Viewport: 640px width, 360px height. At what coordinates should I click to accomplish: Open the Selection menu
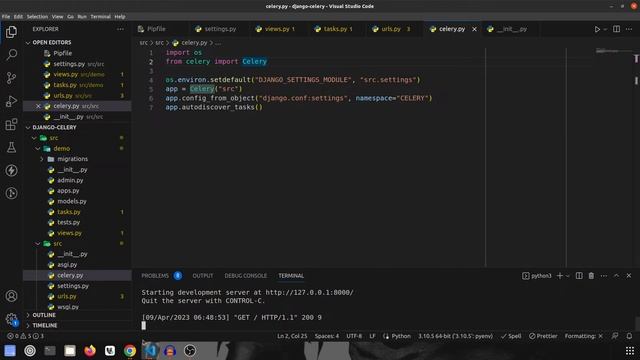coord(37,17)
